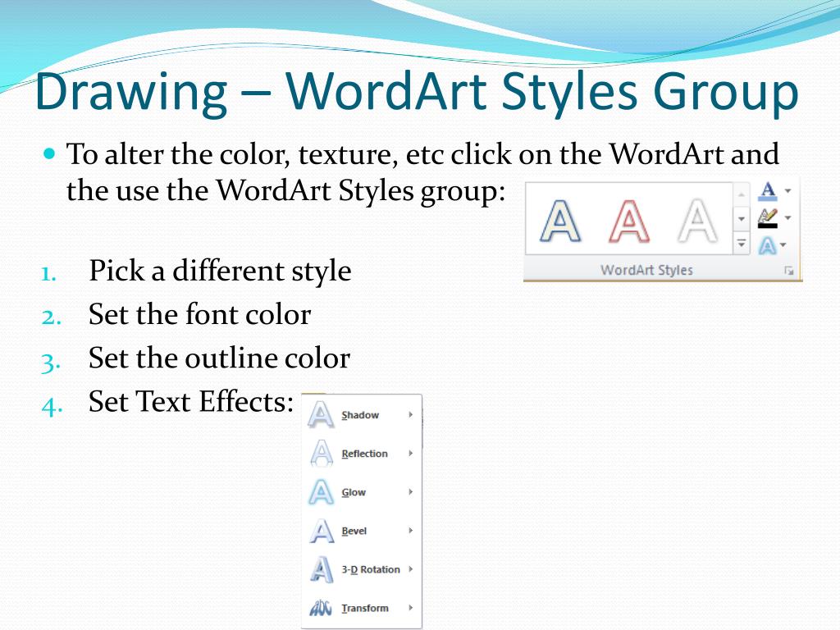Open the Reflection submenu

pos(362,454)
